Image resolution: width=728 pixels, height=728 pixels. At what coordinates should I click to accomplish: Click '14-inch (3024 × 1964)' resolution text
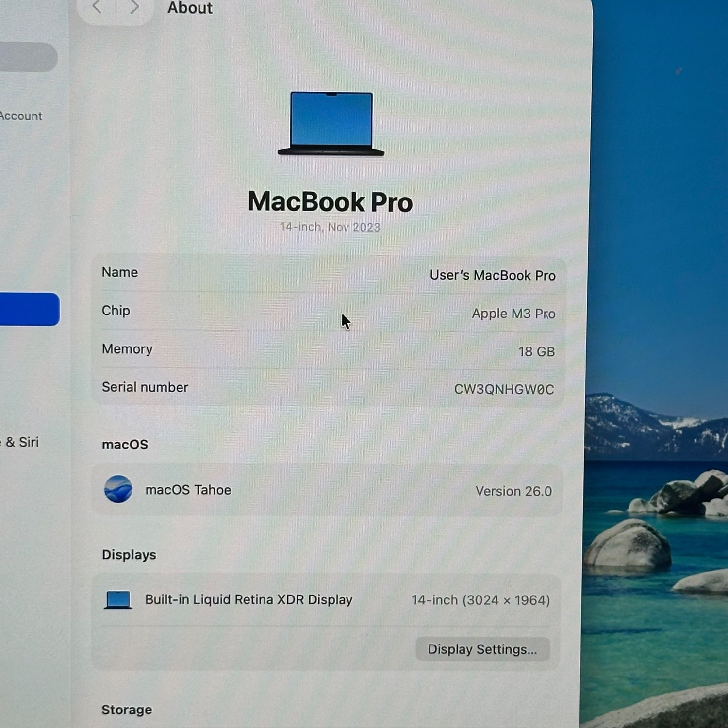click(480, 600)
